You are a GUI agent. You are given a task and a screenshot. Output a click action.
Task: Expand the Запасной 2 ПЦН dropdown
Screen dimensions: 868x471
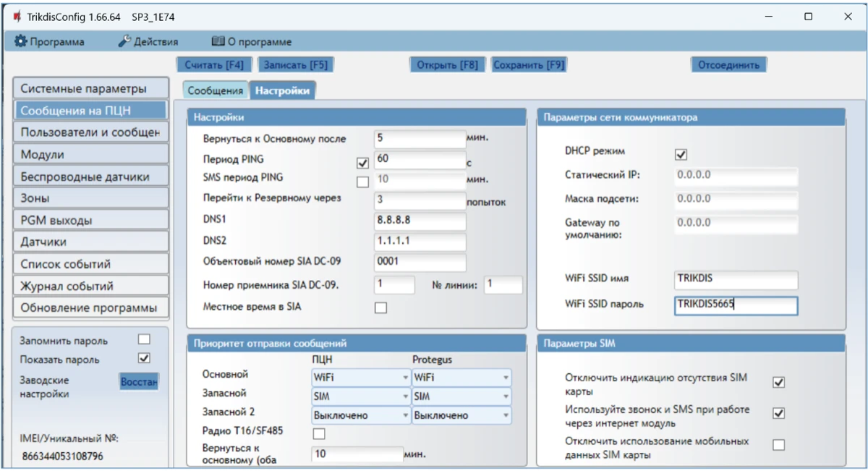point(361,415)
